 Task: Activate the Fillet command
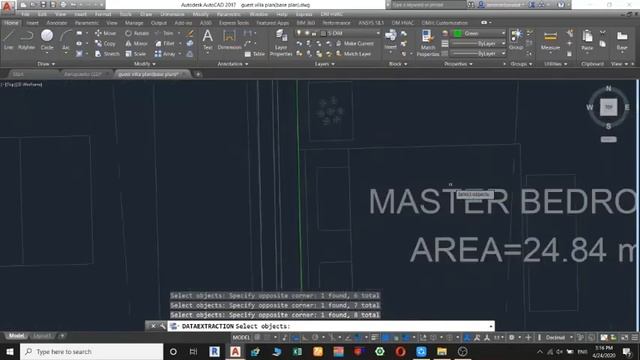(x=165, y=43)
